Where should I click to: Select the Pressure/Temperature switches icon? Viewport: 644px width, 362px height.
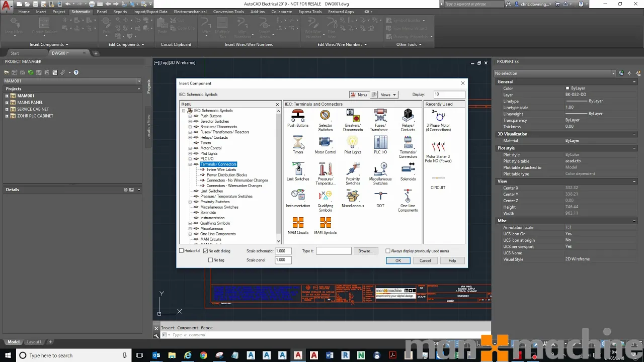click(x=325, y=169)
